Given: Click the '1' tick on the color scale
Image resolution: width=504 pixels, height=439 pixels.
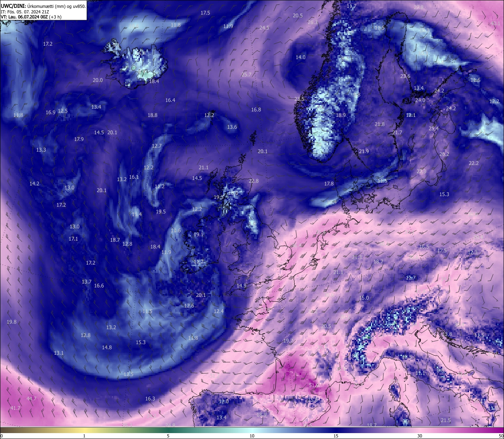Looking at the screenshot, I should click(84, 436).
